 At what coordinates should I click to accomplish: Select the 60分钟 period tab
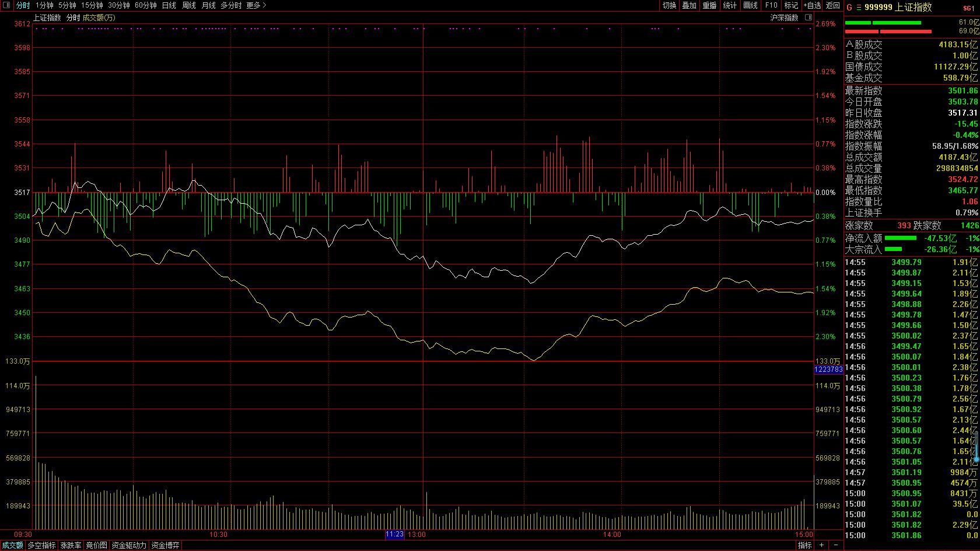coord(146,5)
